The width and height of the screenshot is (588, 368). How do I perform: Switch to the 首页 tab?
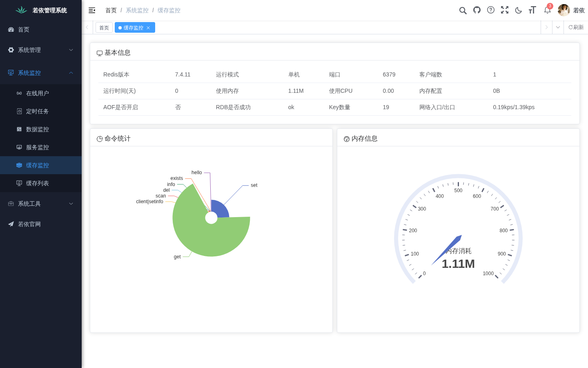104,28
